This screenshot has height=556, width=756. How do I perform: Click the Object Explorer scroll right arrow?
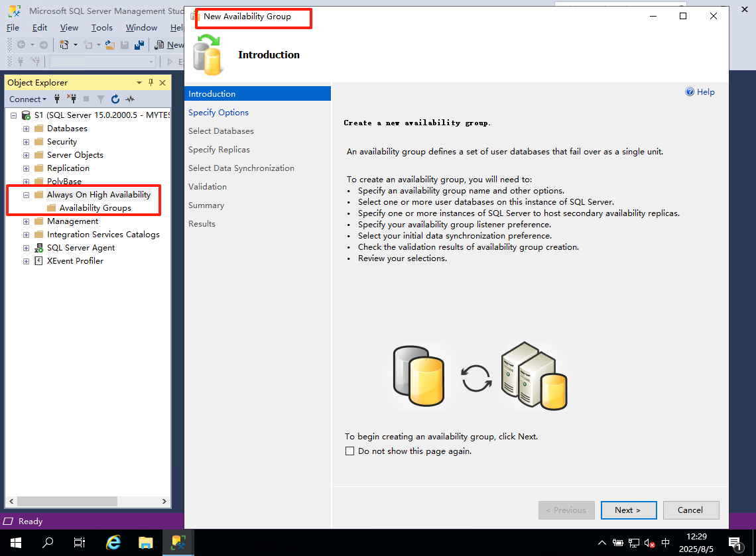coord(164,501)
